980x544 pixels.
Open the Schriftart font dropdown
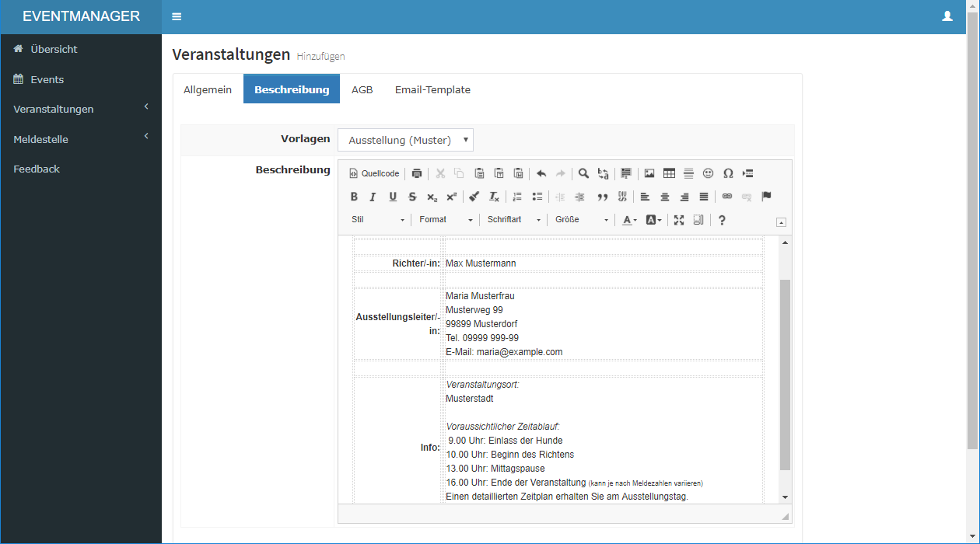pyautogui.click(x=513, y=220)
